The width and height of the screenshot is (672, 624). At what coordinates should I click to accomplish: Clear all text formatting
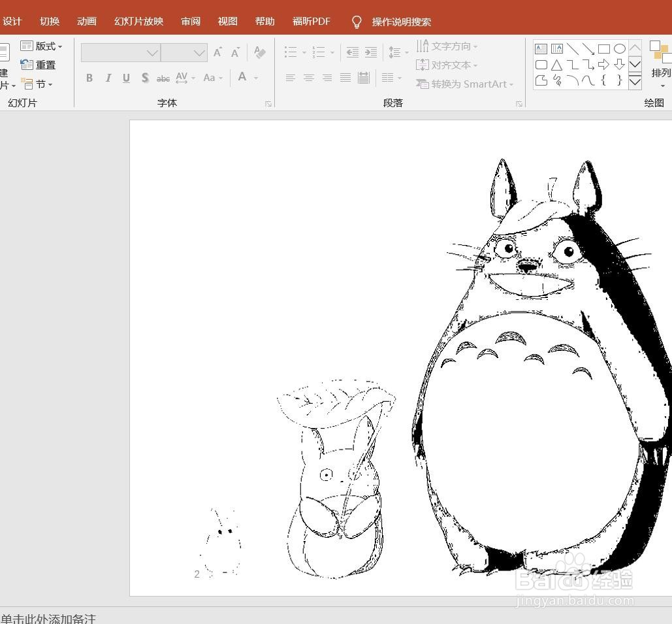[x=259, y=52]
